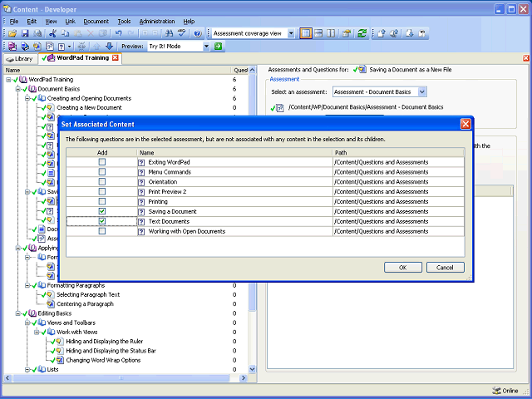Open the Assessment coverage view dropdown
Viewport: 532px width, 399px height.
289,33
